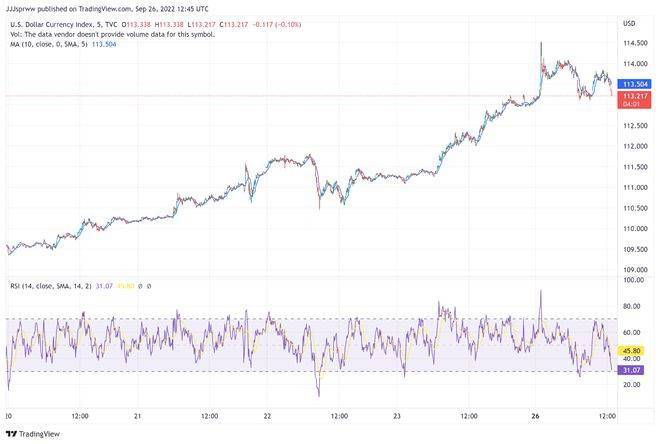Open the USD currency selector
Viewport: 660px width, 444px height.
pyautogui.click(x=629, y=23)
